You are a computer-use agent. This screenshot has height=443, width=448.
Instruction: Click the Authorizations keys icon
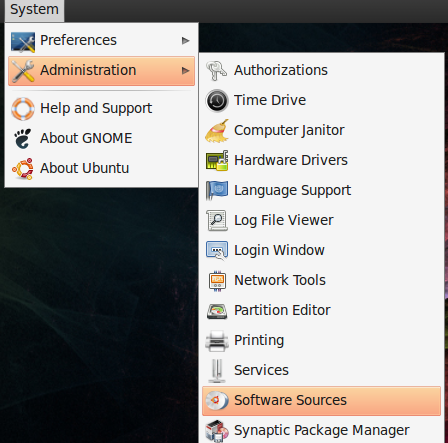coord(217,71)
